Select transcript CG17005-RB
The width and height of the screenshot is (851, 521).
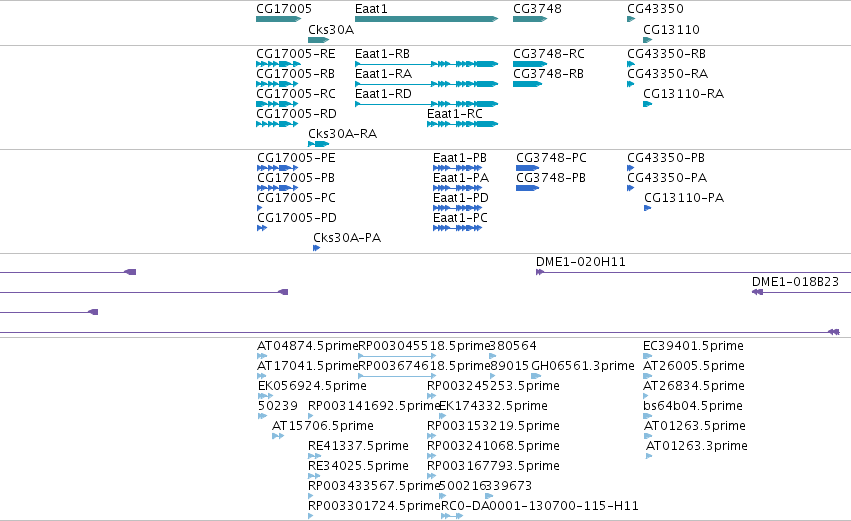click(x=277, y=84)
